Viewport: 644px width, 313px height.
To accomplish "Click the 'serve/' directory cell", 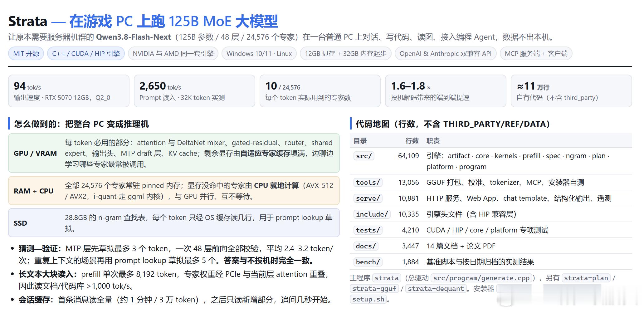I will [x=368, y=198].
